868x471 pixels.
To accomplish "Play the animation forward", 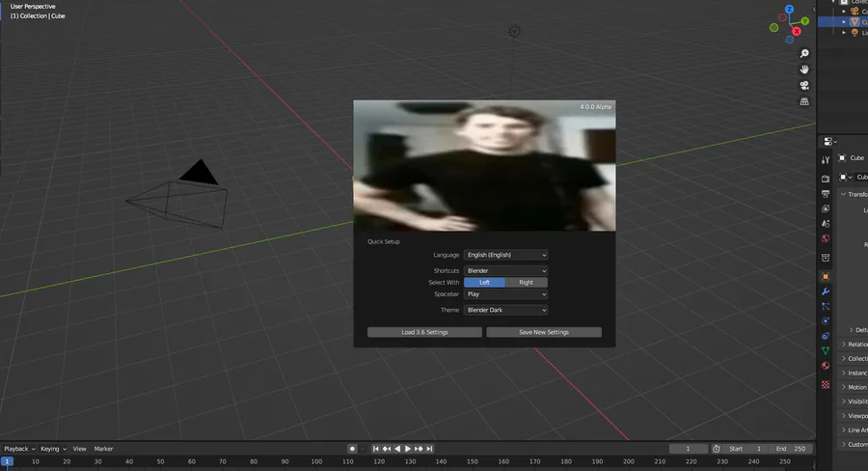I will point(408,449).
